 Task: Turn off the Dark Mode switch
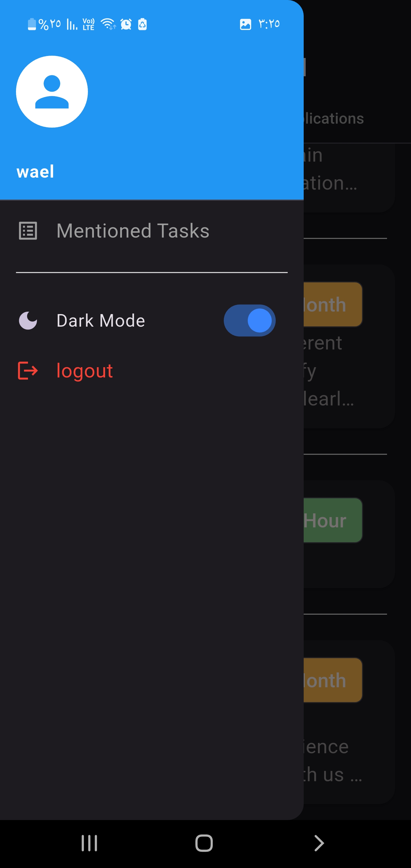(x=250, y=320)
